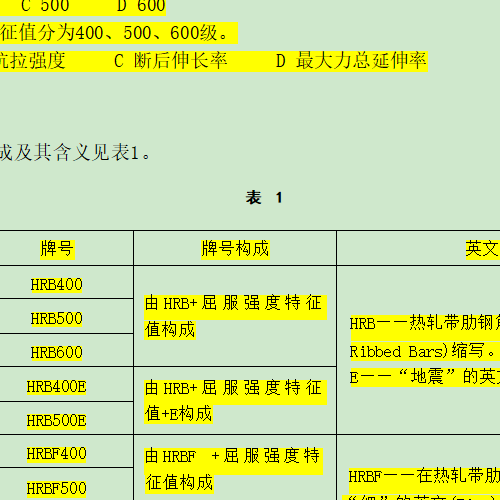500x500 pixels.
Task: Click the text '由 HRBF +屈服强度特'
Action: (233, 456)
